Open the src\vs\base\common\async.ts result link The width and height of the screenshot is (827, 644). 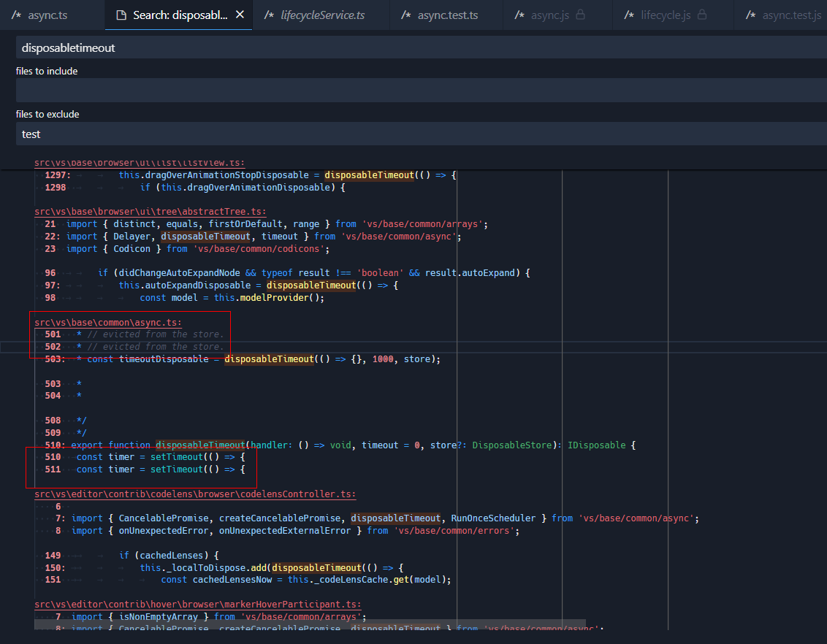(108, 323)
